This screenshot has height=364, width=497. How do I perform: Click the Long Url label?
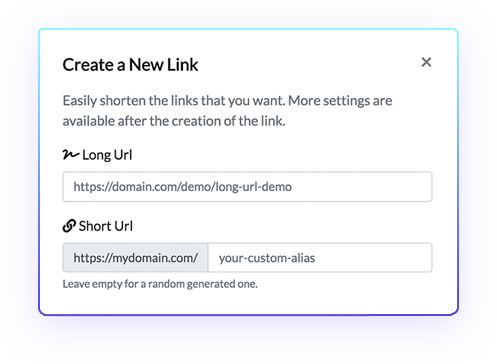point(107,155)
